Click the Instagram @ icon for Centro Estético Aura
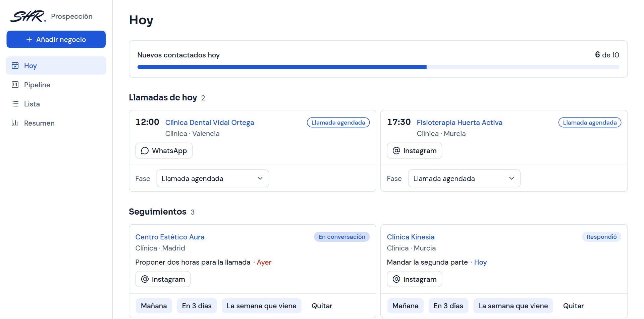Viewport: 644px width, 319px height. pyautogui.click(x=145, y=279)
